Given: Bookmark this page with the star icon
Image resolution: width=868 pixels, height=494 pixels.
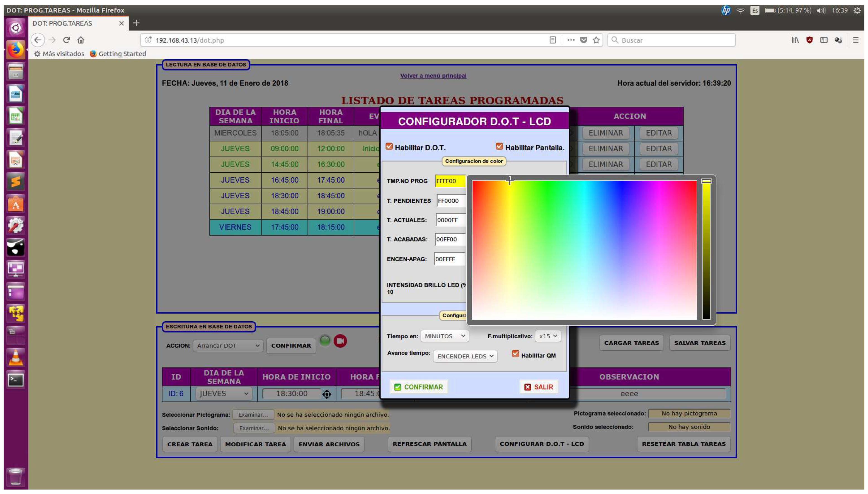Looking at the screenshot, I should pos(596,40).
